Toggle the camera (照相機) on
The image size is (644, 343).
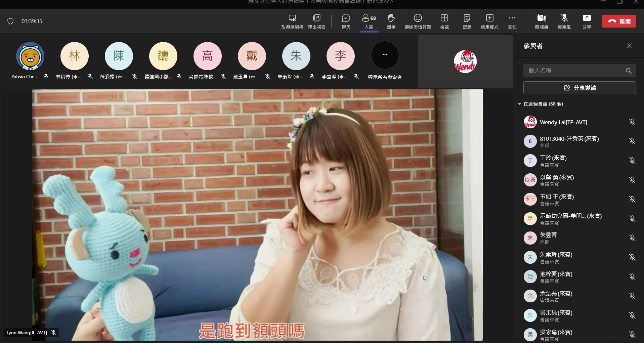pyautogui.click(x=541, y=21)
